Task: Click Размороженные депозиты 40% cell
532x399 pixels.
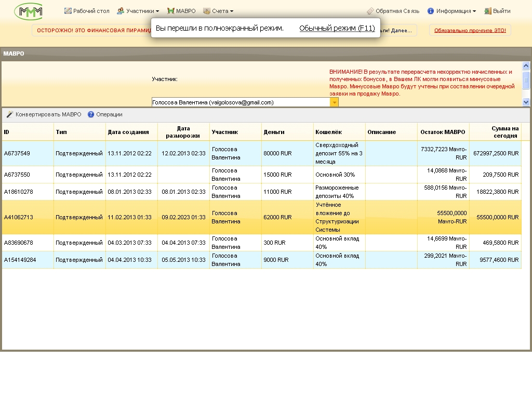Action: (339, 192)
